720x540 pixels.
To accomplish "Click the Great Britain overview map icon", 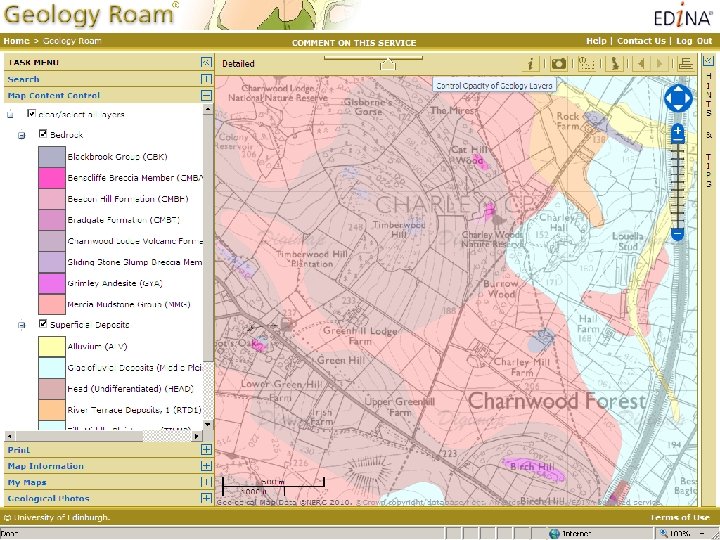I will coord(614,64).
